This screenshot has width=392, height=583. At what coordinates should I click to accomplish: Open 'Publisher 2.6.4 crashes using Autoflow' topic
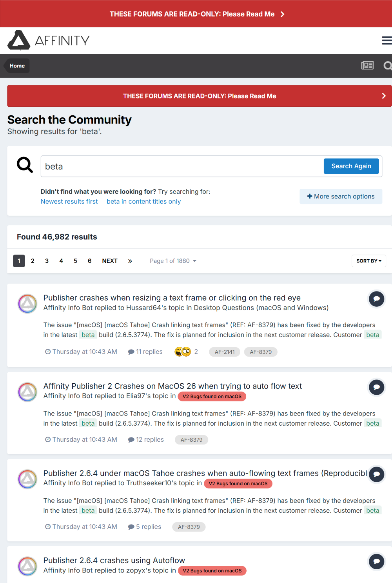pos(114,560)
